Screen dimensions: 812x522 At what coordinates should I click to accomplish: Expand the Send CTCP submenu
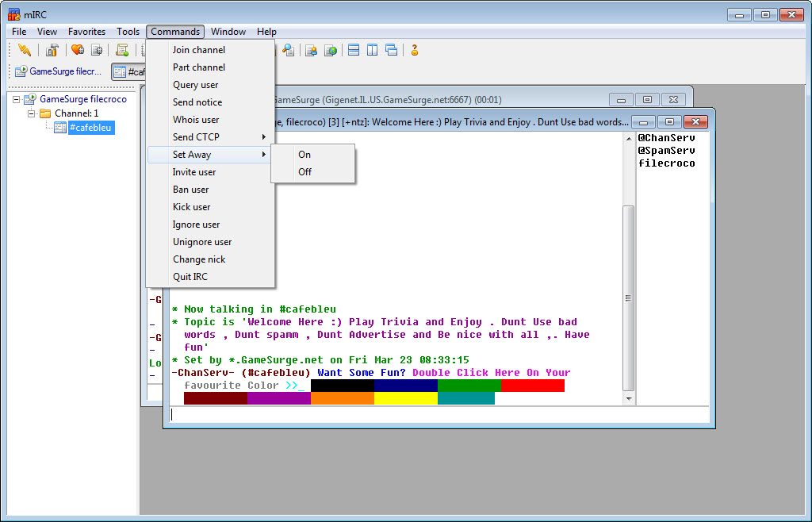pos(210,136)
